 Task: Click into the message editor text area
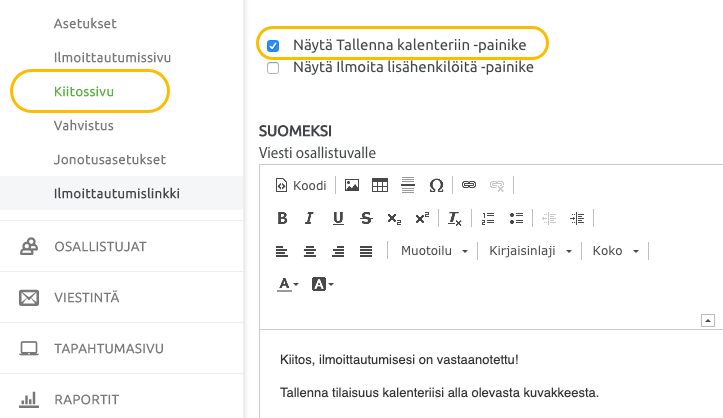491,374
